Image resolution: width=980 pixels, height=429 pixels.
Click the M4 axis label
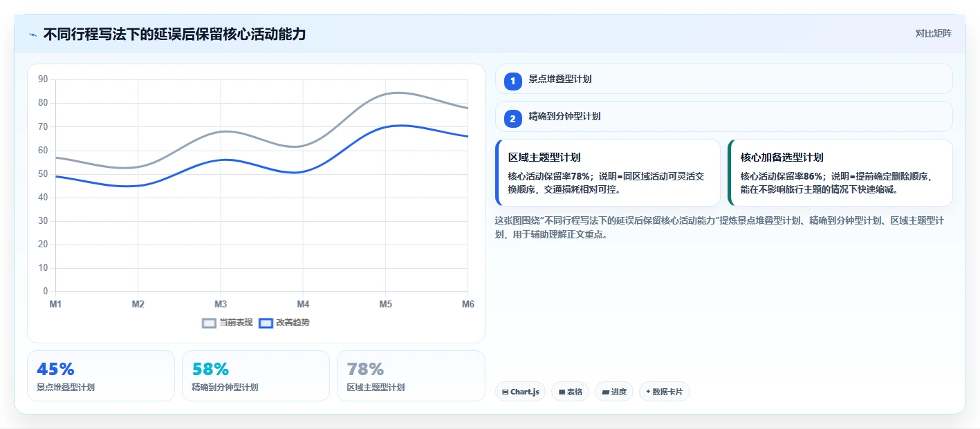pos(303,305)
